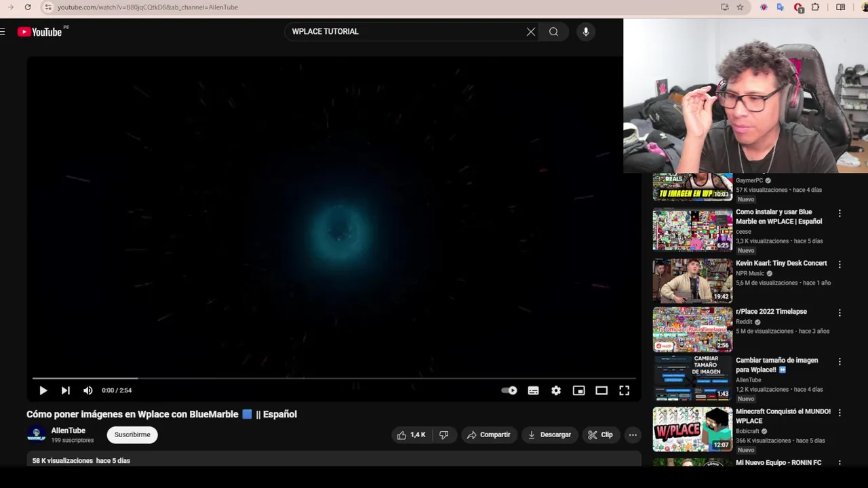
Task: Click the 199 suscriptores text
Action: (x=73, y=441)
